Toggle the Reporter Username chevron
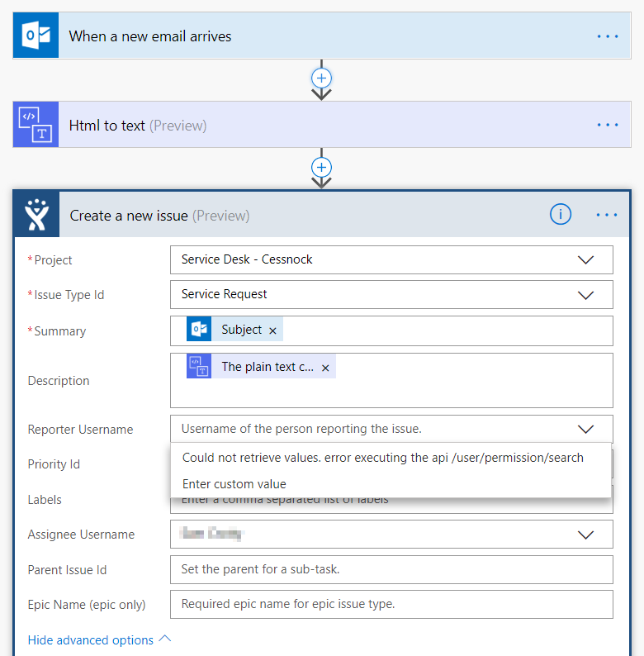Viewport: 644px width, 656px height. point(585,429)
